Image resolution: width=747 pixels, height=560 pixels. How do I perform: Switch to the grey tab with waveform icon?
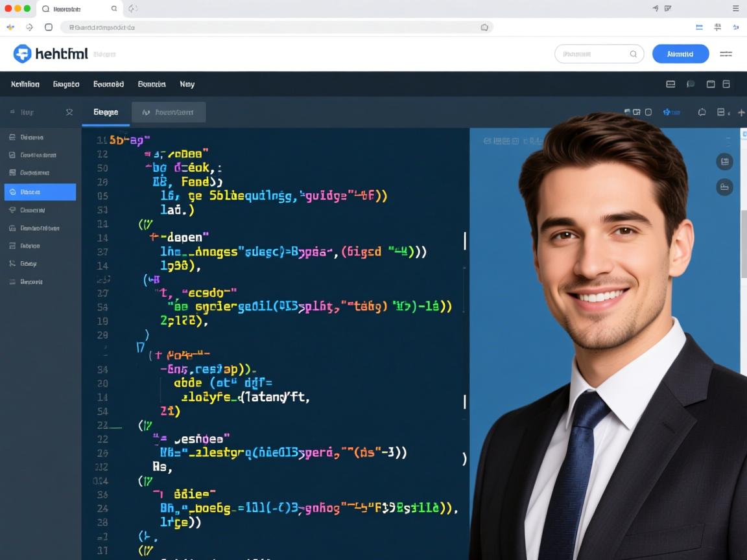(168, 112)
